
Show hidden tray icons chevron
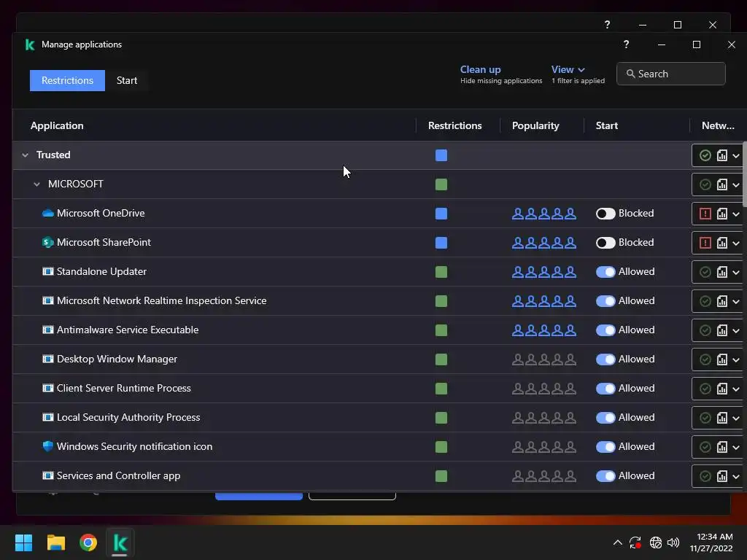tap(617, 542)
